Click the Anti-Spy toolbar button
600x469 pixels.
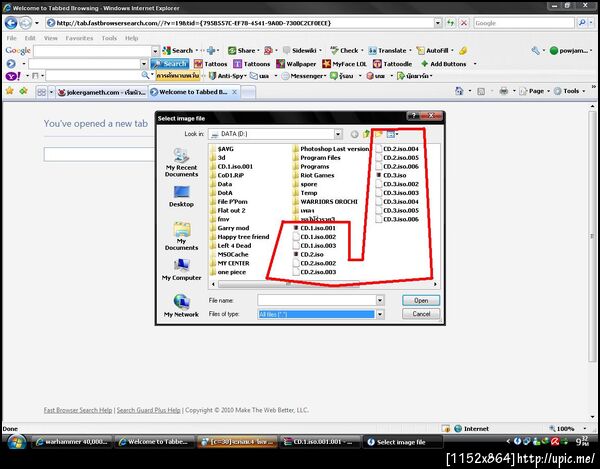(x=227, y=76)
